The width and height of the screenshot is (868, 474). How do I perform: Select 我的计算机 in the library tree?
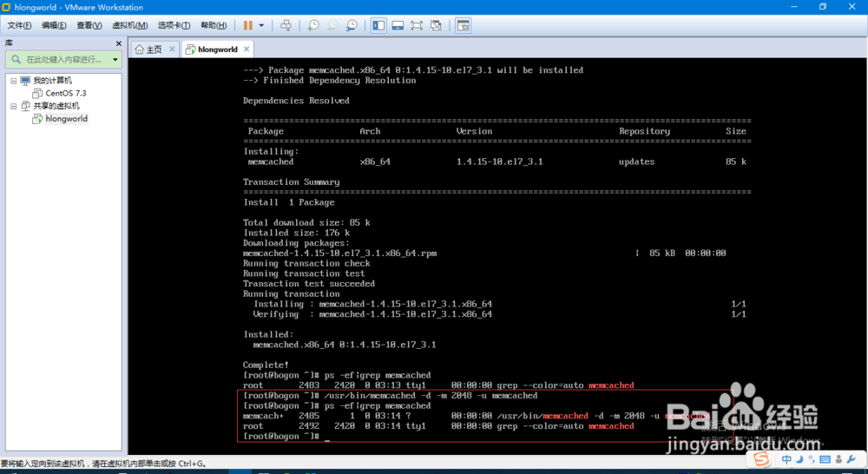pos(52,81)
